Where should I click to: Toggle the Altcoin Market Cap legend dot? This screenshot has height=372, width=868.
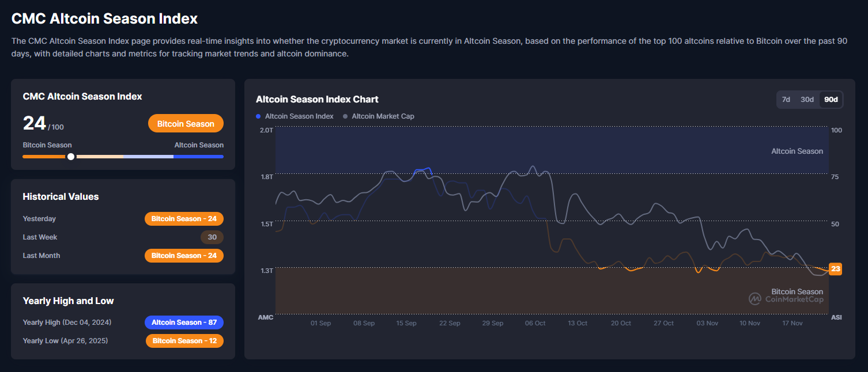[x=345, y=116]
